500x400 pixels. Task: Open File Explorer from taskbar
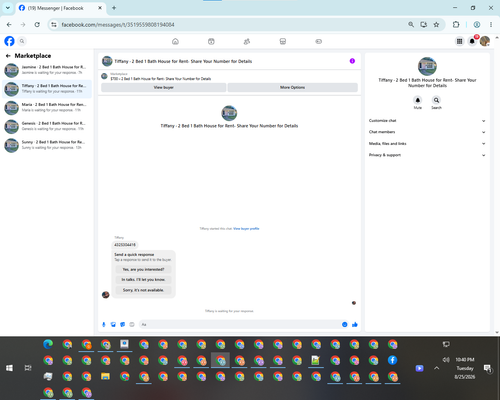click(105, 376)
